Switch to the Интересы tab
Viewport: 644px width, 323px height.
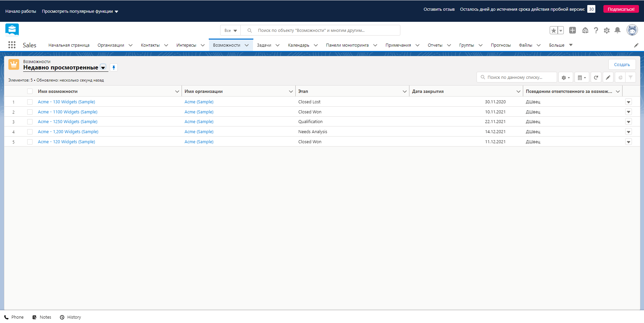(x=186, y=45)
